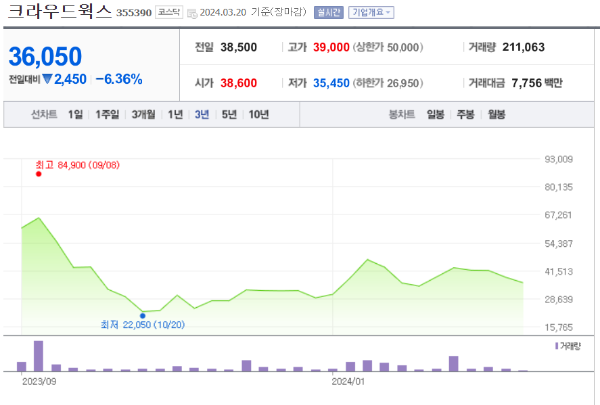Viewport: 600px width, 405px height.
Task: Click the company name 크라우드웍스
Action: coord(60,11)
